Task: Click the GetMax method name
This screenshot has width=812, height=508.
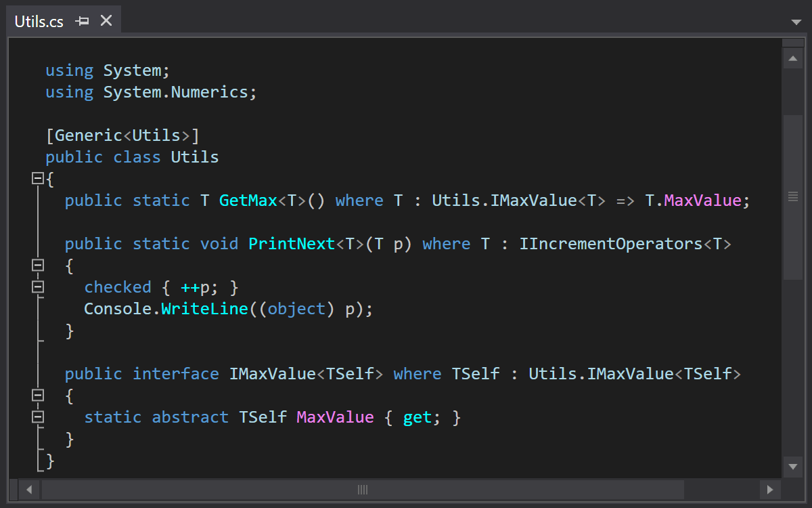Action: point(248,200)
